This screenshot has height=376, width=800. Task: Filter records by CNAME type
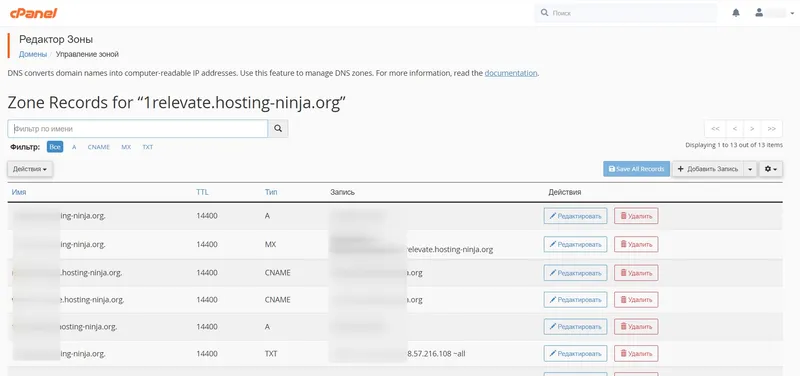pyautogui.click(x=98, y=147)
